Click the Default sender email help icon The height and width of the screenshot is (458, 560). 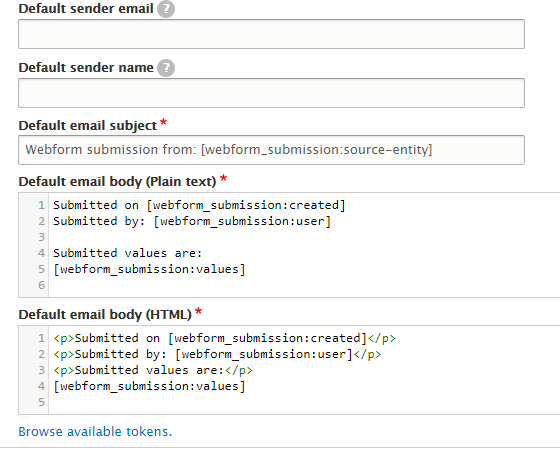click(x=166, y=9)
